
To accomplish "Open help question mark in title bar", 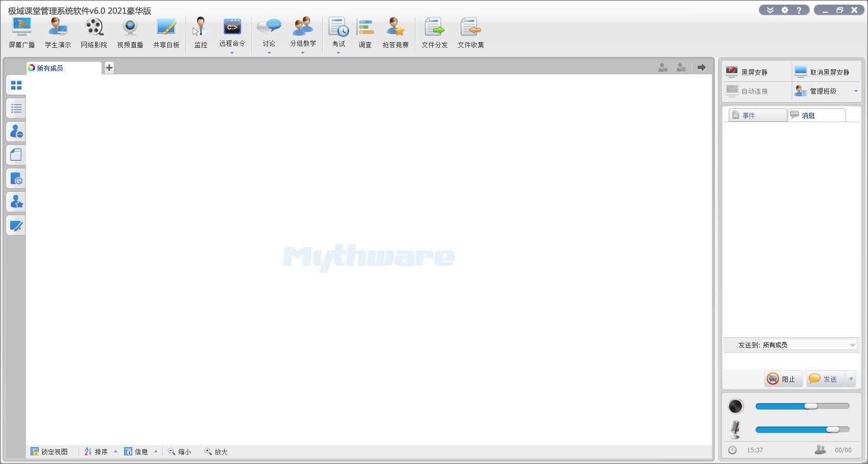I will point(799,10).
